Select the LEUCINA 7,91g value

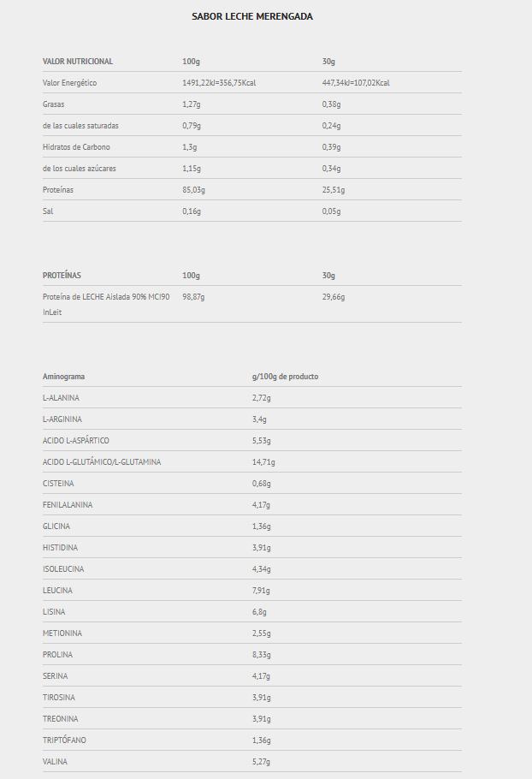pos(261,590)
